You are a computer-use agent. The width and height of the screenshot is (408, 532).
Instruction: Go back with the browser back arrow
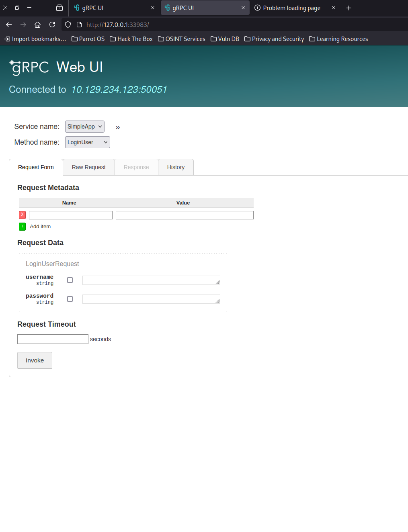[x=9, y=25]
